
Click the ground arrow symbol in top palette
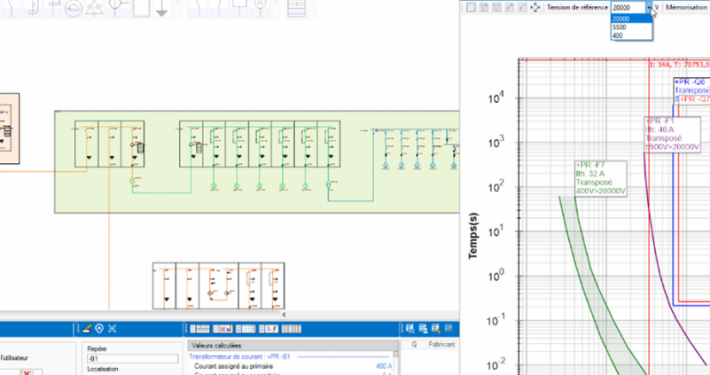tap(162, 9)
